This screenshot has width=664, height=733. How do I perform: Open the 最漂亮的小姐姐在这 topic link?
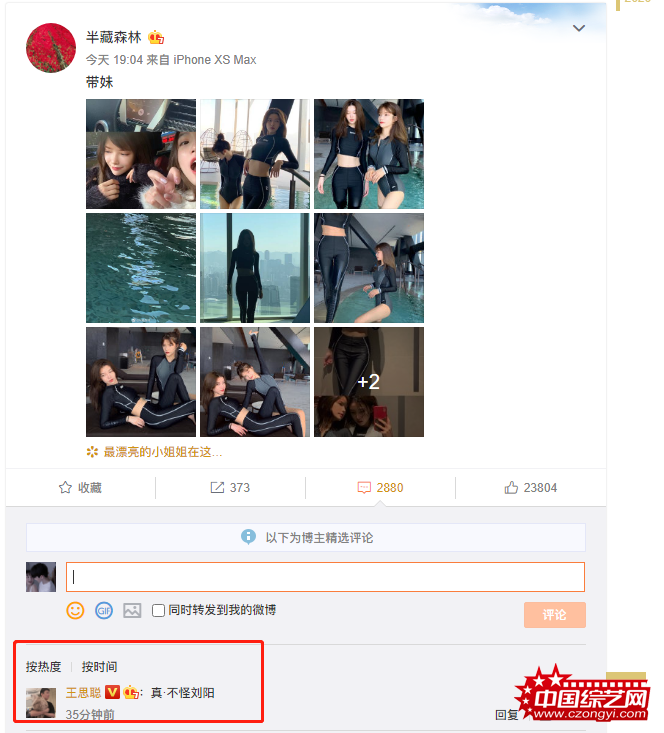163,452
